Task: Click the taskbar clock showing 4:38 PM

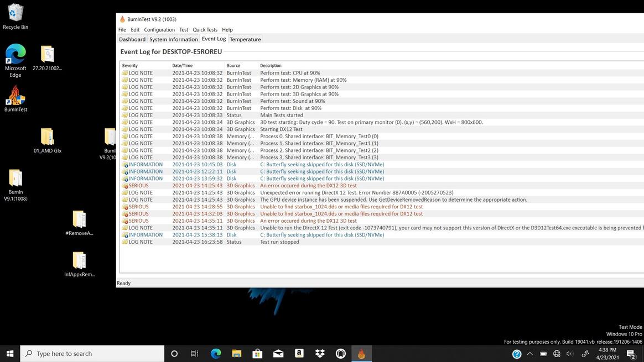Action: (607, 353)
